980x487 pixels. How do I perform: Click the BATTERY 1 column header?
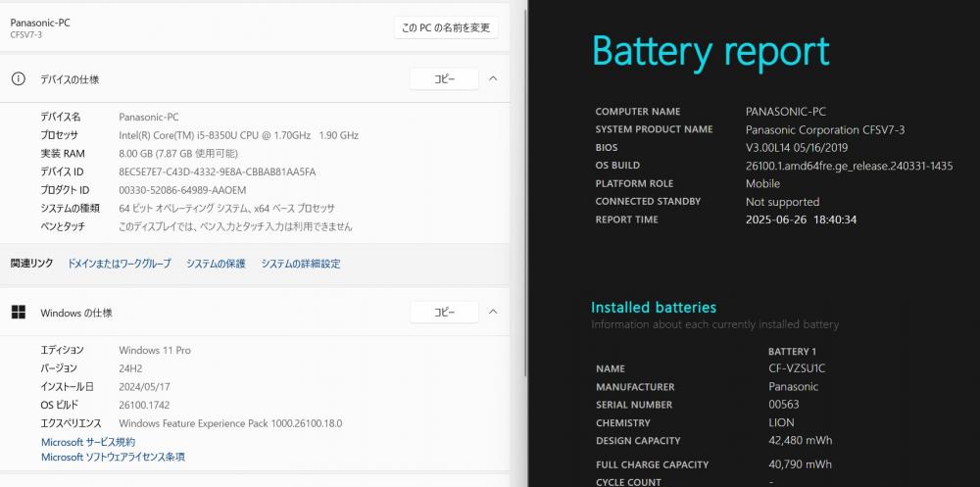tap(792, 352)
